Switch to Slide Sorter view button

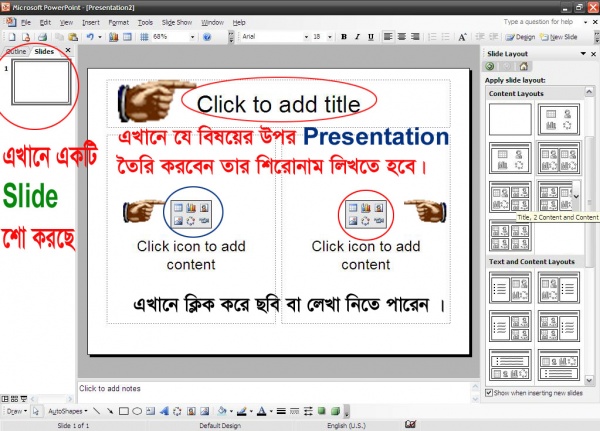[x=14, y=398]
